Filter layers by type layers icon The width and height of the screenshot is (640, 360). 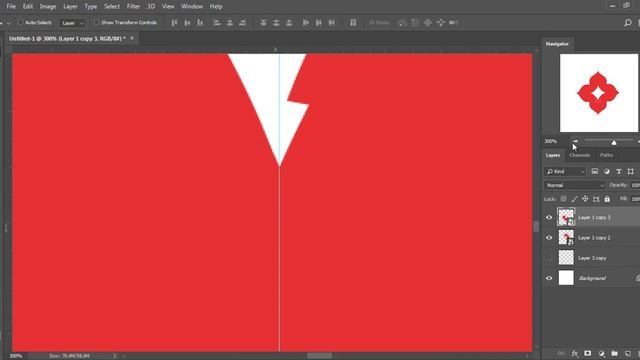click(x=619, y=171)
